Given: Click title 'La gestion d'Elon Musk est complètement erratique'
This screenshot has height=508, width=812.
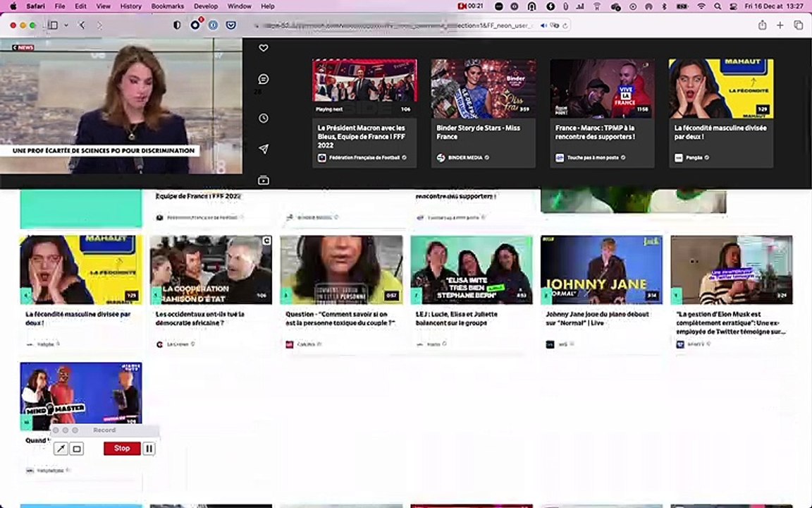Looking at the screenshot, I should coord(730,322).
